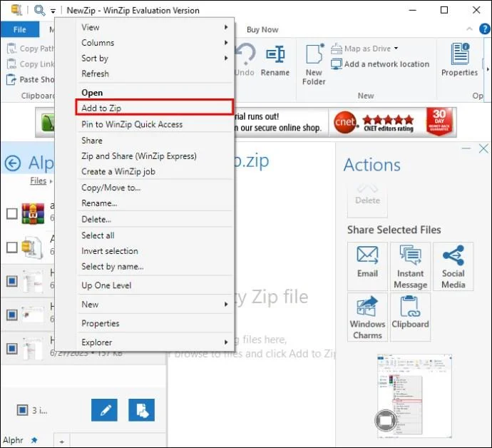The width and height of the screenshot is (492, 448).
Task: Open the File ribbon tab
Action: pyautogui.click(x=20, y=29)
